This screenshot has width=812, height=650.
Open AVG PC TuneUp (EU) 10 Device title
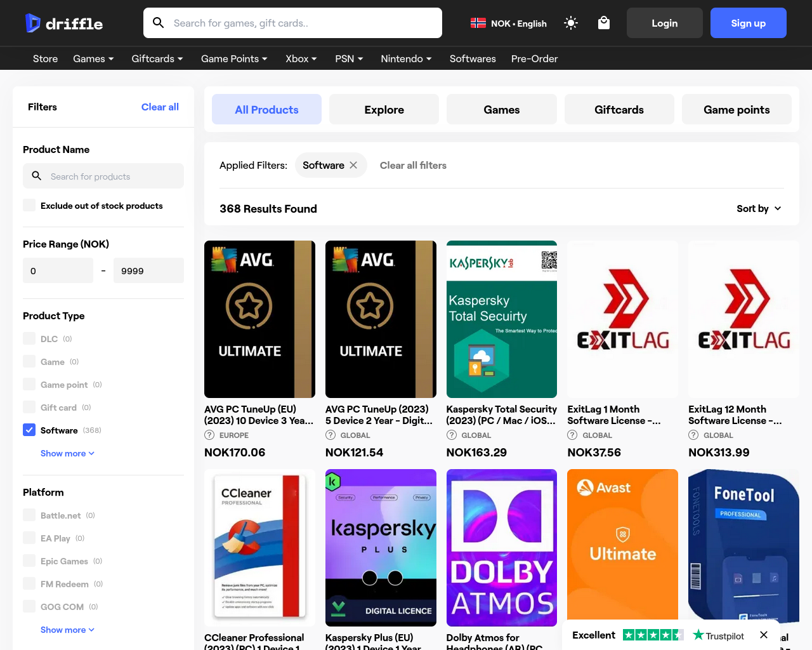(259, 415)
